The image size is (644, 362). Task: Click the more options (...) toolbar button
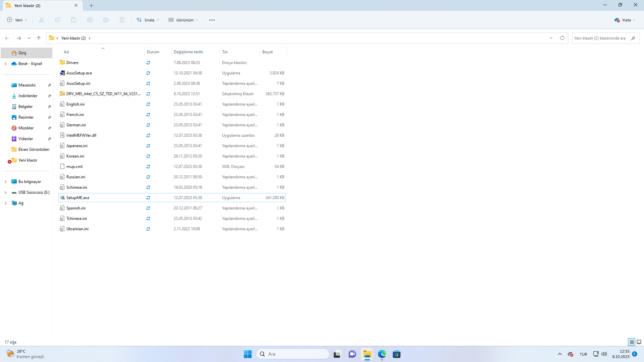point(212,19)
